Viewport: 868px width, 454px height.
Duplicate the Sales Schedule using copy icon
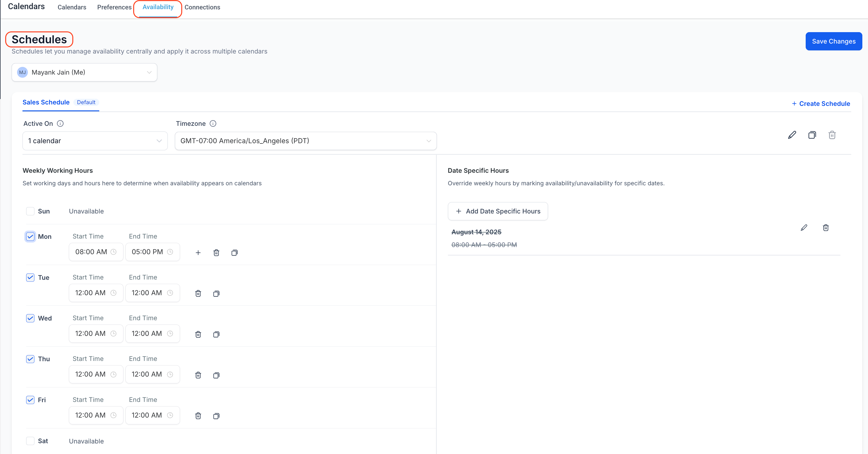[812, 135]
